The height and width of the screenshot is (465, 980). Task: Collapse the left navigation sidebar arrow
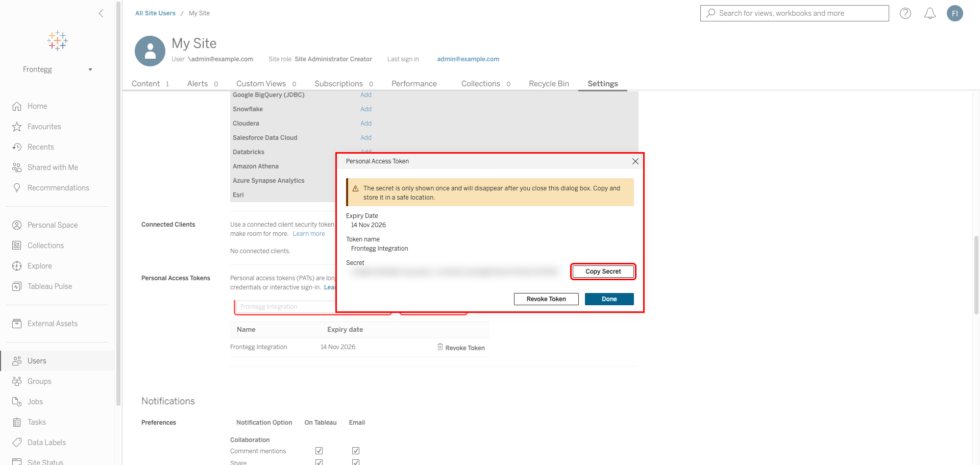101,13
